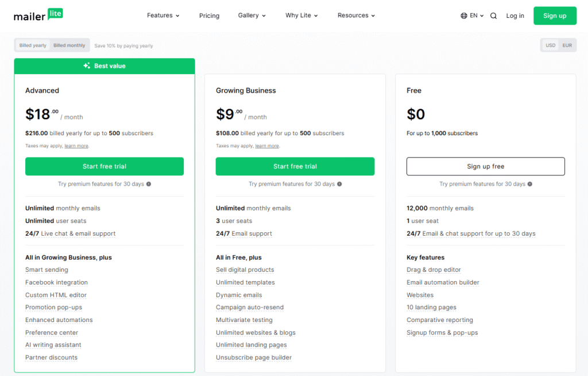
Task: Click AI writing assistant feature
Action: tap(53, 345)
